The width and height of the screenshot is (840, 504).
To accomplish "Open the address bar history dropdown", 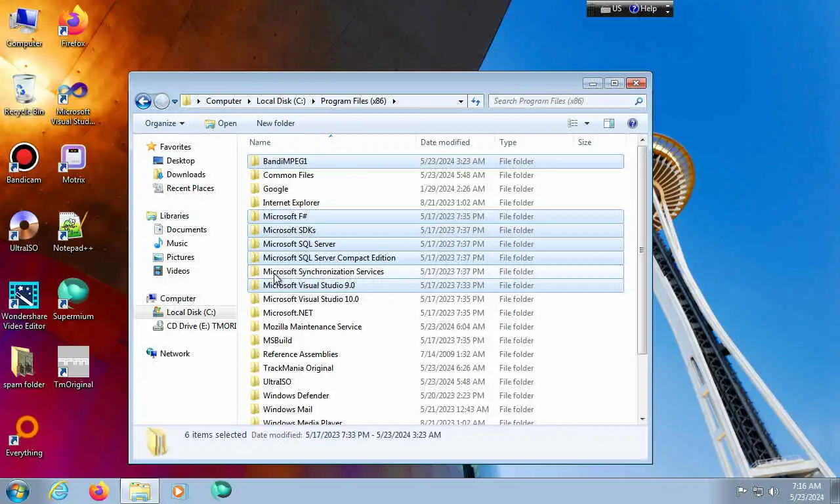I will [461, 101].
